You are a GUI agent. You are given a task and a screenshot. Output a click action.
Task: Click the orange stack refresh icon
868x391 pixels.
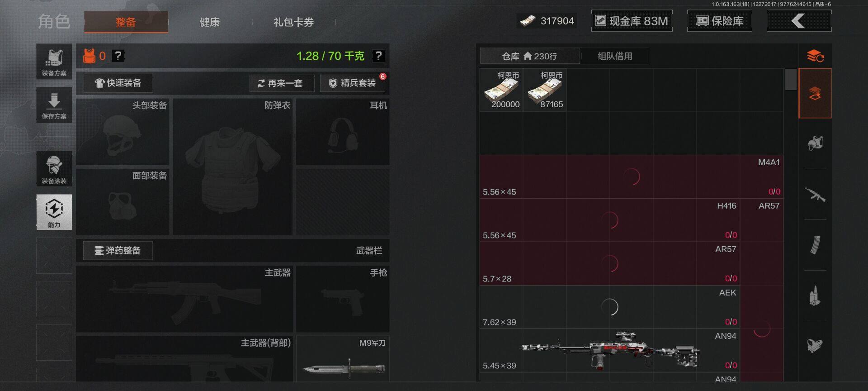tap(815, 56)
